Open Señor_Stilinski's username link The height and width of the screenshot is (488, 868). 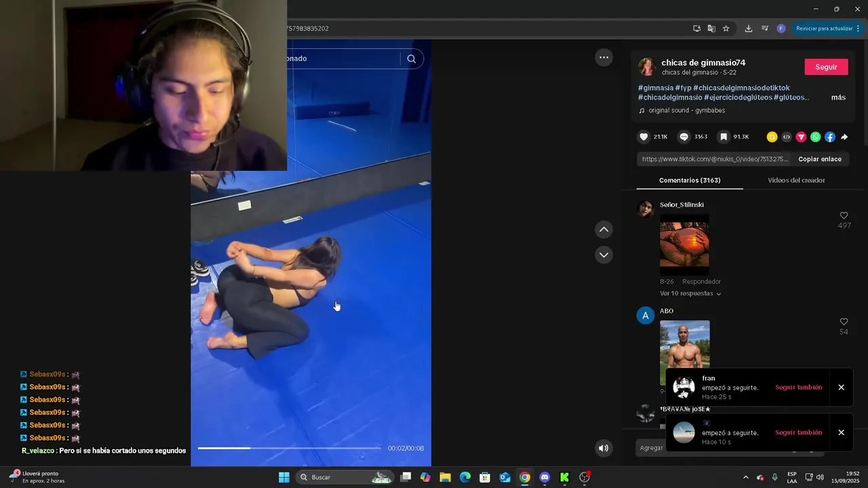pyautogui.click(x=682, y=205)
